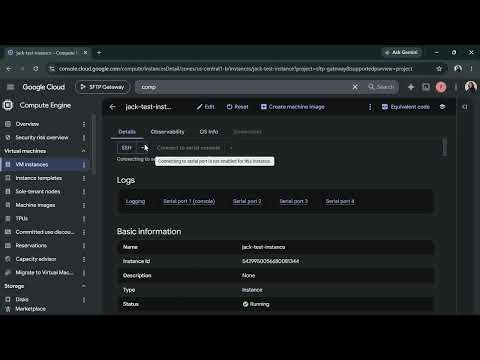Open Machine images in the sidebar

coord(35,205)
